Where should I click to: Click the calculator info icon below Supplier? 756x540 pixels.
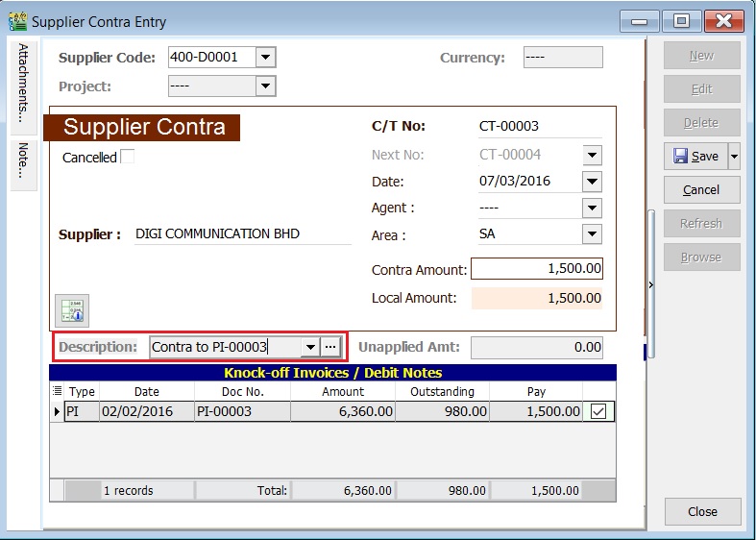72,309
